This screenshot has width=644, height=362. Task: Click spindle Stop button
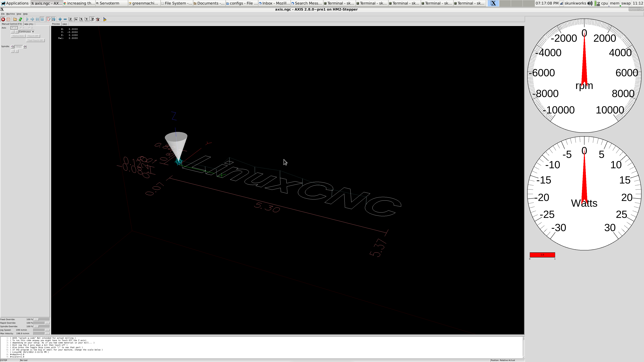pyautogui.click(x=18, y=47)
